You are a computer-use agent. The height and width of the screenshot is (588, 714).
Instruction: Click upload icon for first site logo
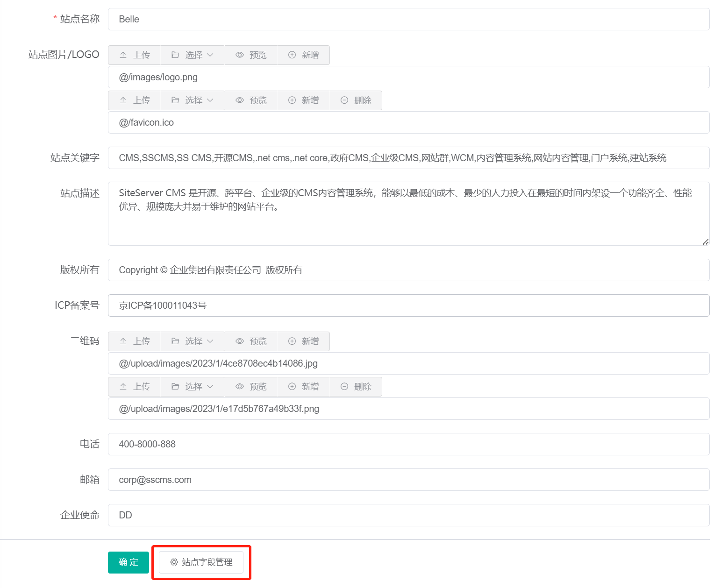[x=123, y=55]
